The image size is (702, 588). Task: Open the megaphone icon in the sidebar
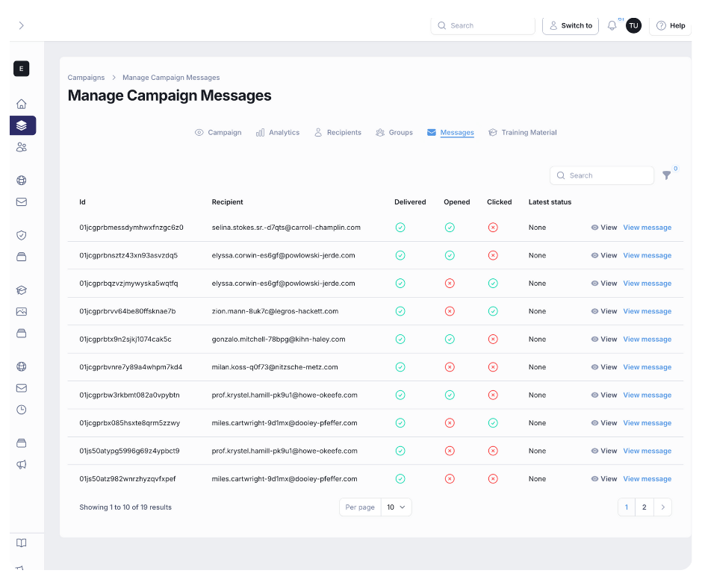(x=22, y=464)
